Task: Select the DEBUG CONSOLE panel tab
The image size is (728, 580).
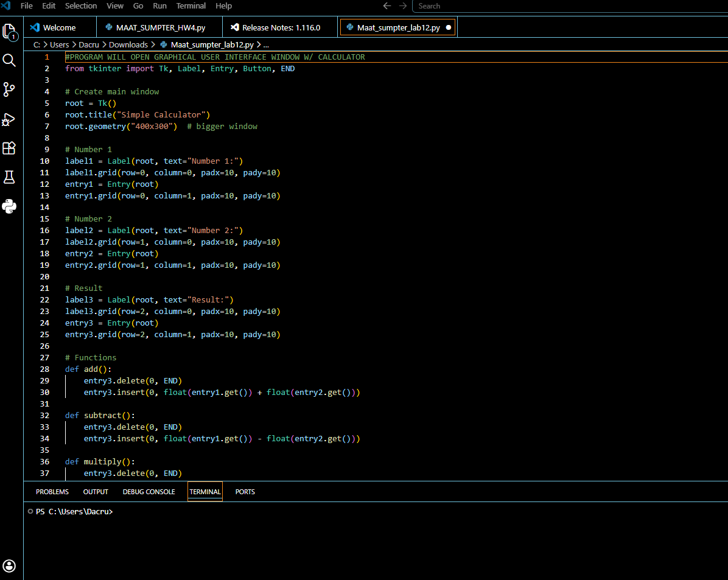Action: coord(149,492)
